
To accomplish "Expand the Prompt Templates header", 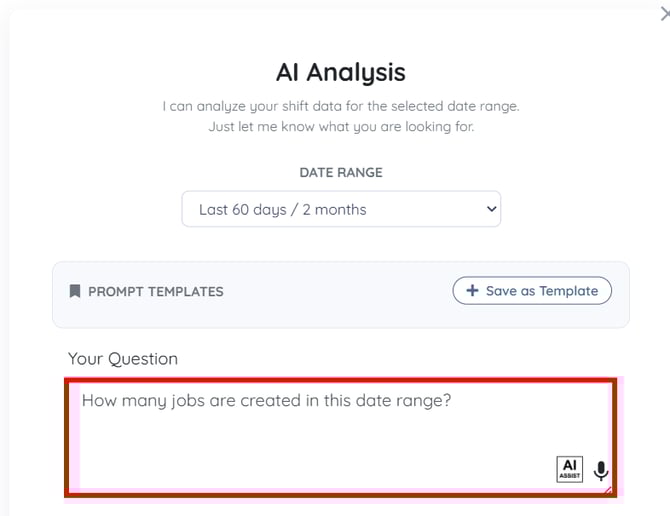I will (156, 292).
